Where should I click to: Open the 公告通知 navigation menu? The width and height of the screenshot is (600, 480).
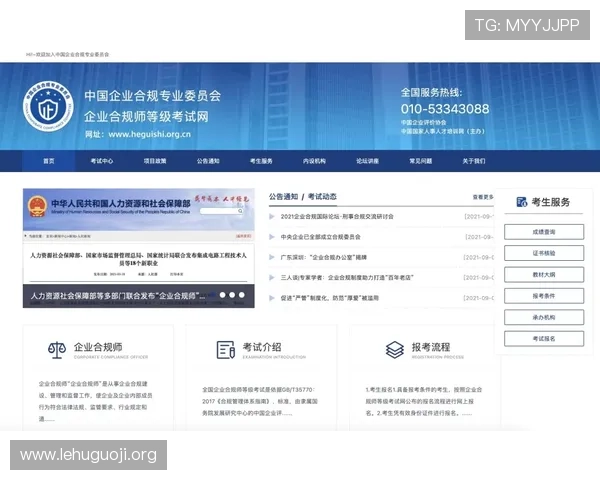tap(208, 161)
